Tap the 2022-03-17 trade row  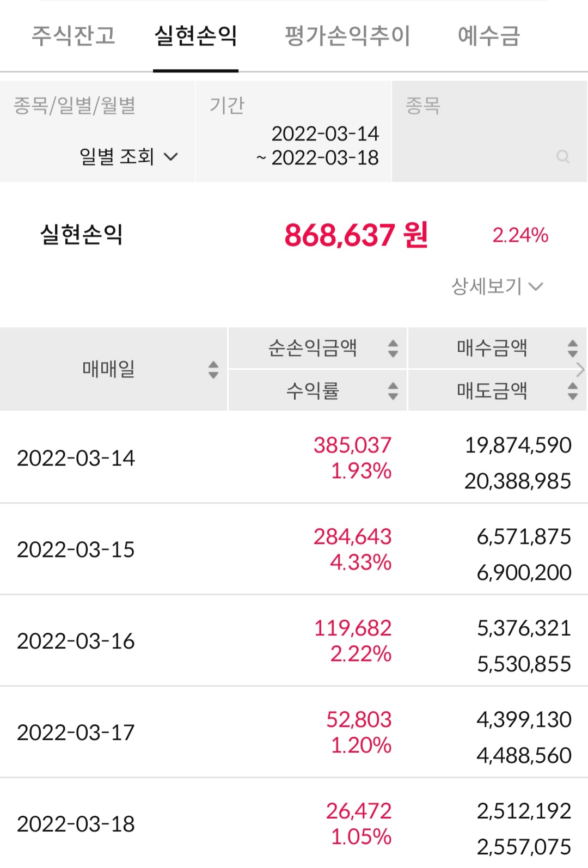click(x=294, y=733)
